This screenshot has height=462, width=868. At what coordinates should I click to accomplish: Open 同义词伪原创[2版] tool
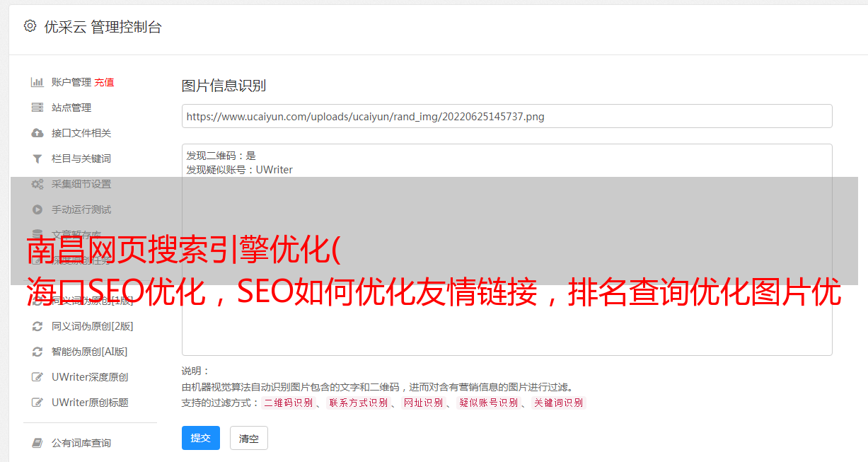point(93,326)
